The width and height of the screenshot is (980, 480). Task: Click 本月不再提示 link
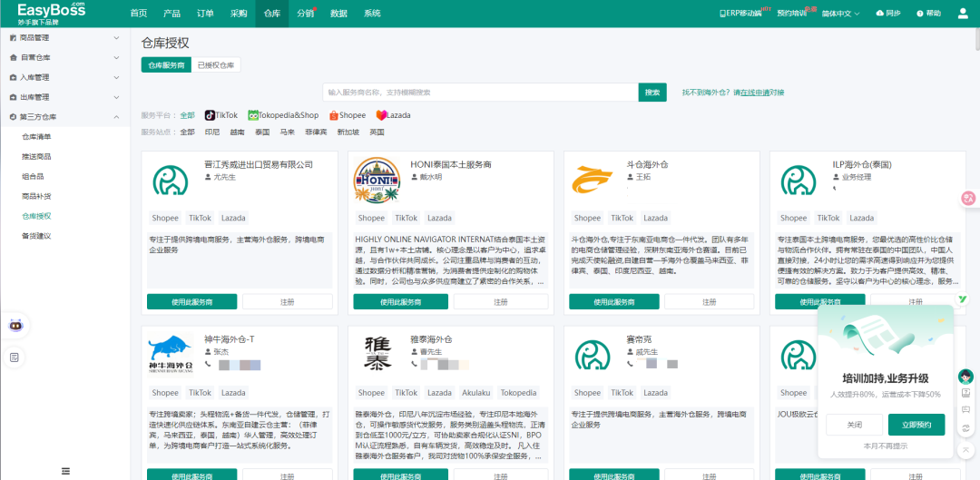point(885,446)
